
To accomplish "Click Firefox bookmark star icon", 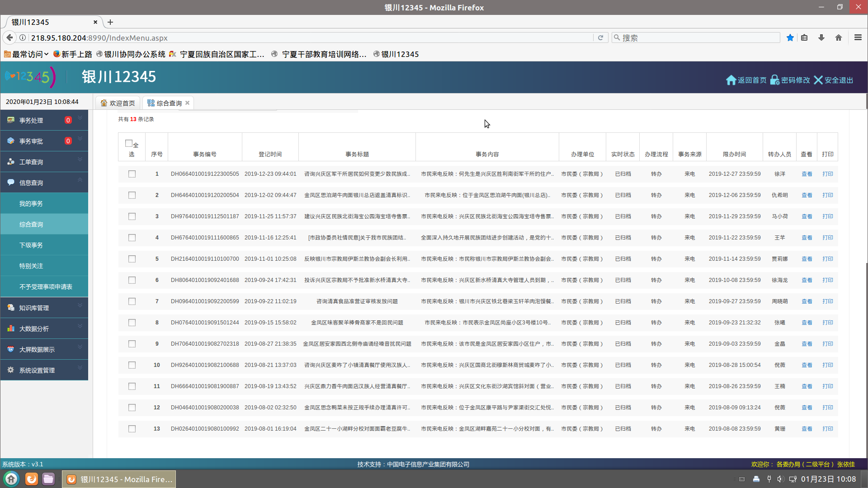I will click(x=790, y=38).
